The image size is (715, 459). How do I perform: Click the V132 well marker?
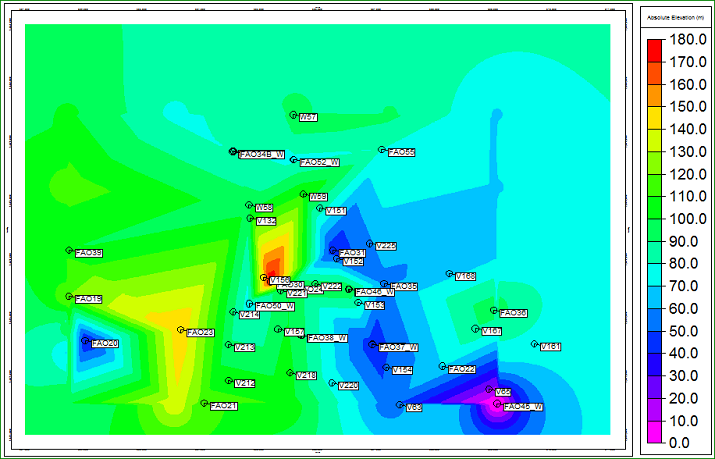tap(250, 218)
